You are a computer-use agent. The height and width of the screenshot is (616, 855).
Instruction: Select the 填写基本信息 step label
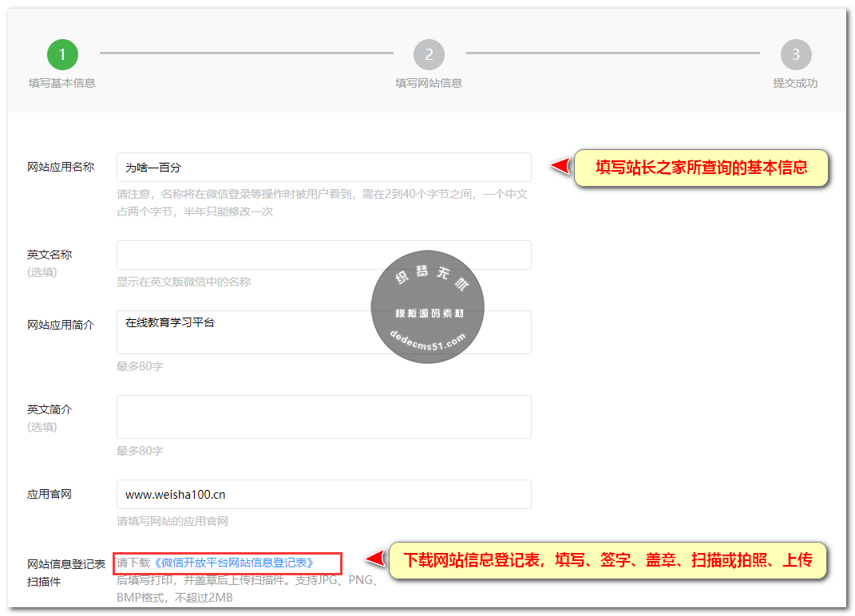[62, 82]
